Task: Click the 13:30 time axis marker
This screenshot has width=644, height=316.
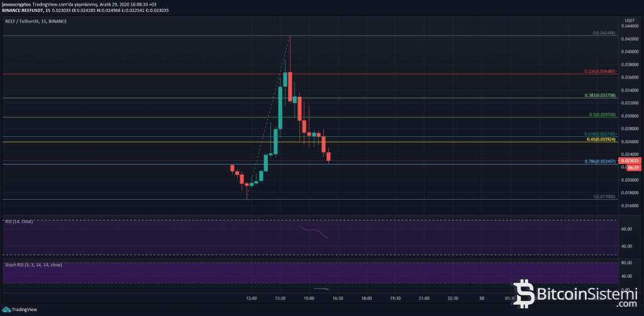Action: click(280, 298)
